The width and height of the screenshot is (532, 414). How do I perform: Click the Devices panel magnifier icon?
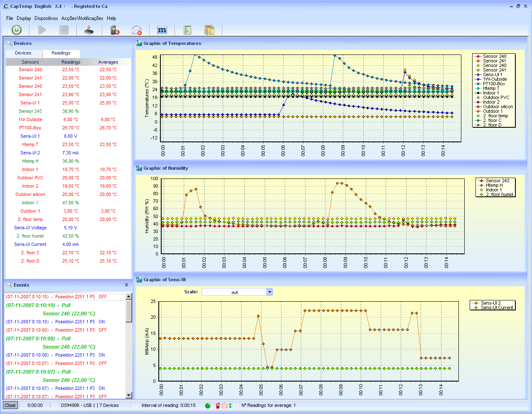9,43
